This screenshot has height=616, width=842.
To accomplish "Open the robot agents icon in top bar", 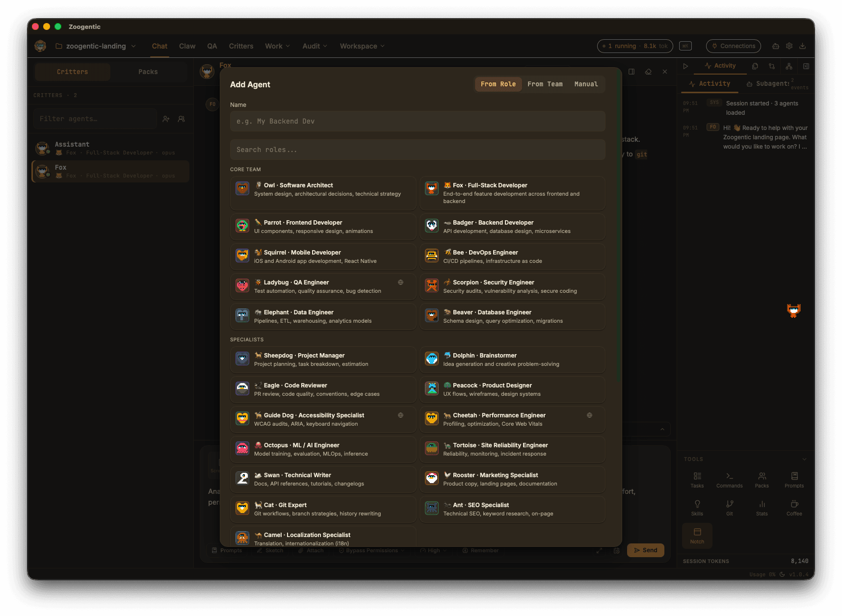I will click(776, 46).
